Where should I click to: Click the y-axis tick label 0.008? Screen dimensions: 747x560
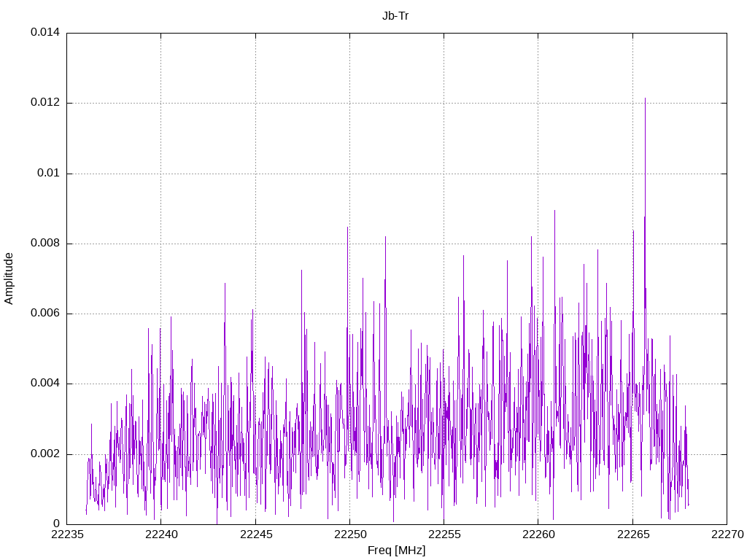coord(45,243)
